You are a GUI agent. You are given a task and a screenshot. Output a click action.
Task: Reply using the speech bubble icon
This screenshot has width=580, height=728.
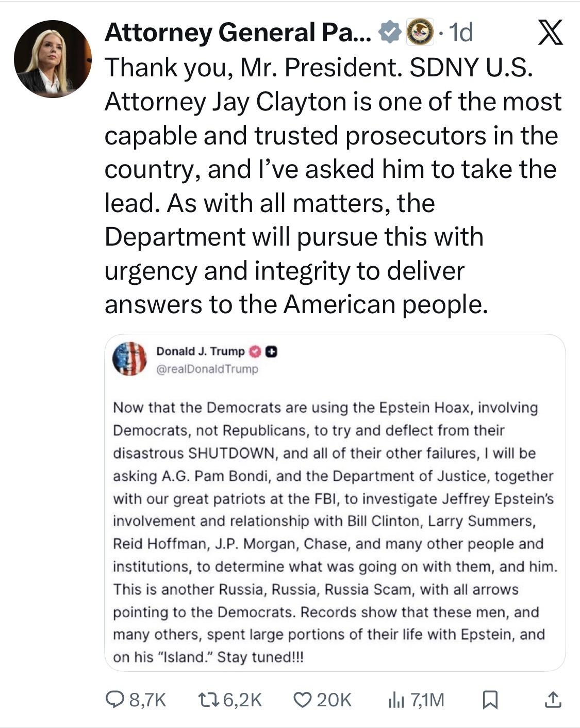coord(114,700)
